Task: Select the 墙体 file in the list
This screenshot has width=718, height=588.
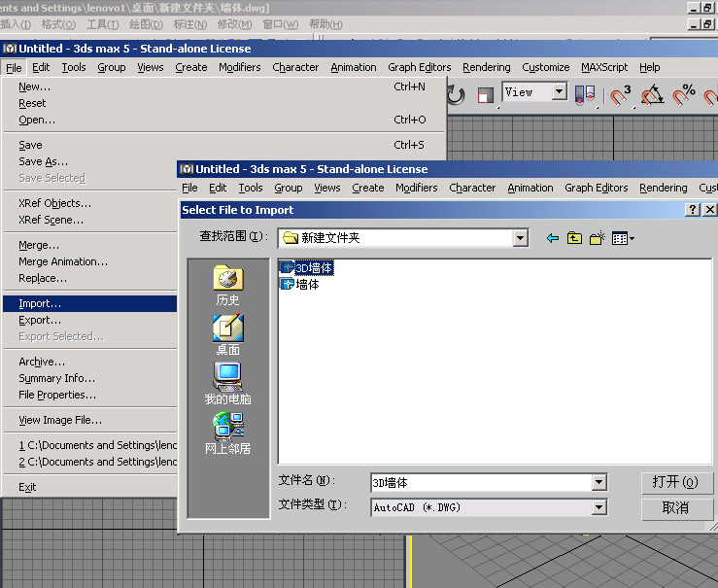Action: click(x=307, y=285)
